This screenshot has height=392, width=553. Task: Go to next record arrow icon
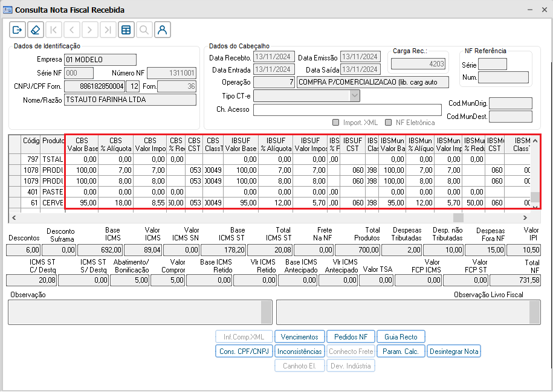[90, 30]
